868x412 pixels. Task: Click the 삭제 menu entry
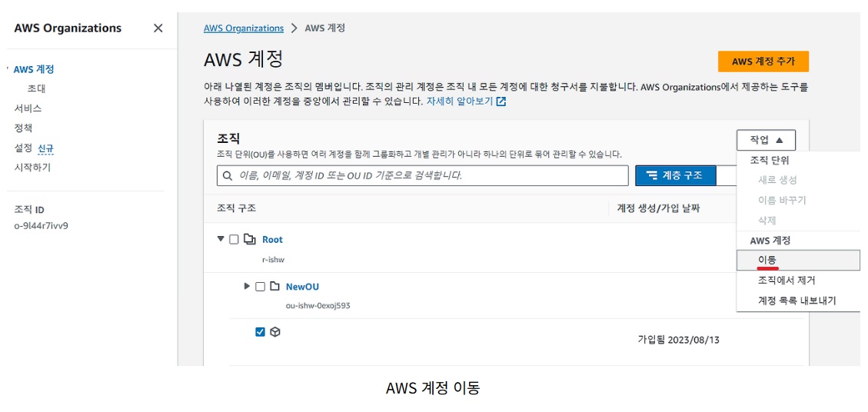[x=767, y=221]
